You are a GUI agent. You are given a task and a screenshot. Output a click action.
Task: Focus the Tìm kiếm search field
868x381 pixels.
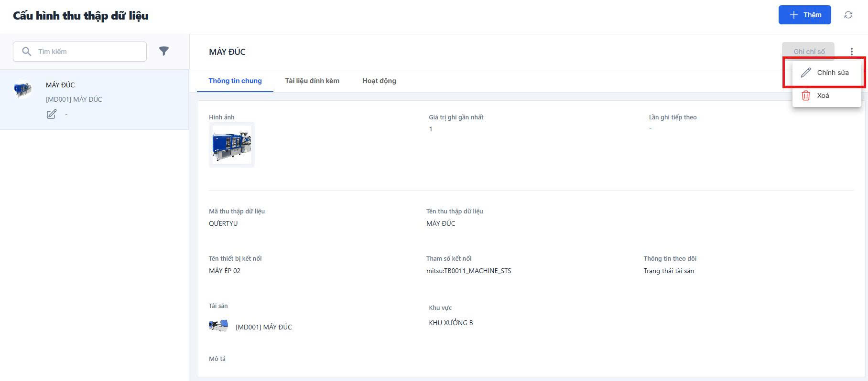pos(88,52)
